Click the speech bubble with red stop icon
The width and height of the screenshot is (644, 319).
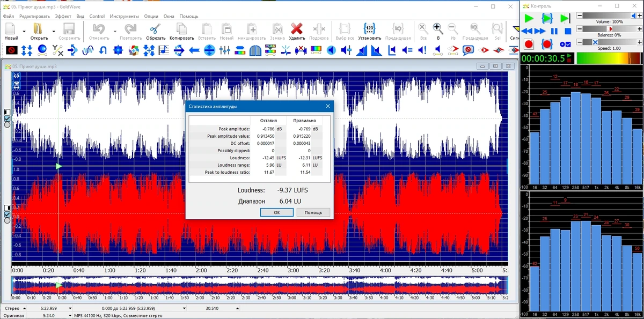tap(468, 51)
